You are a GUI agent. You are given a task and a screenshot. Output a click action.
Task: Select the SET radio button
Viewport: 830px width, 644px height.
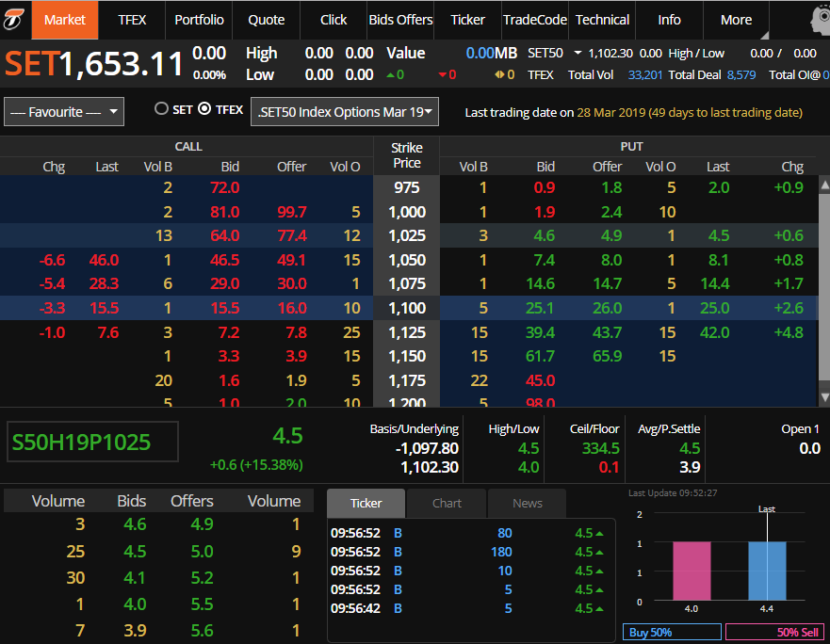(161, 109)
